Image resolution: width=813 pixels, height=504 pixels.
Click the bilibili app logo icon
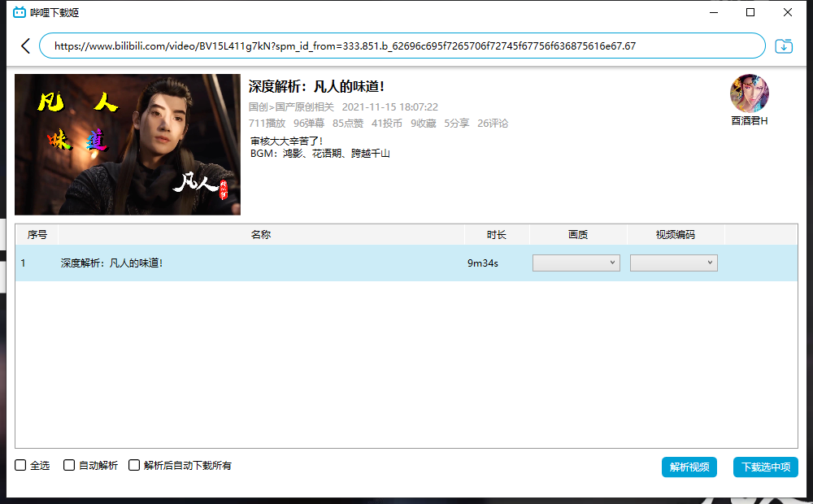point(20,12)
